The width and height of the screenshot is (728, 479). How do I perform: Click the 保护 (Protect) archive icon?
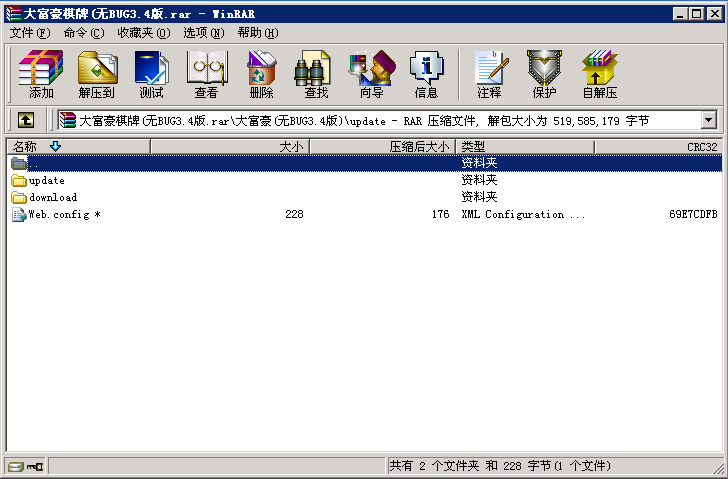pos(544,74)
